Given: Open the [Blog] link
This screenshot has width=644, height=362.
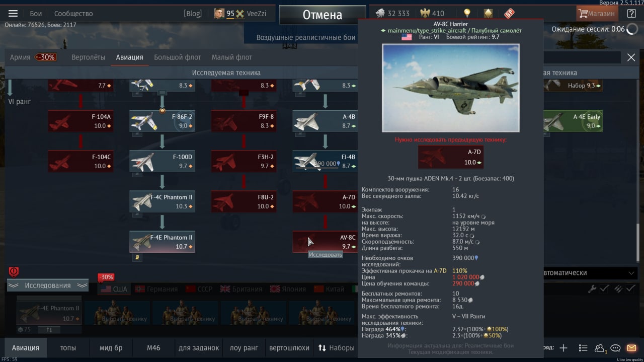Looking at the screenshot, I should click(193, 14).
